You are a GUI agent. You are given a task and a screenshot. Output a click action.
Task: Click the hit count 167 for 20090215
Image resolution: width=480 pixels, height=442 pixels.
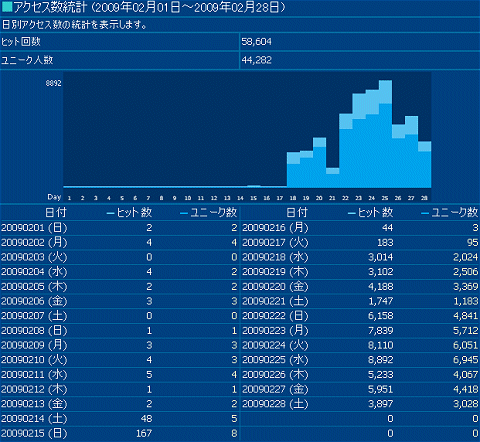(144, 433)
